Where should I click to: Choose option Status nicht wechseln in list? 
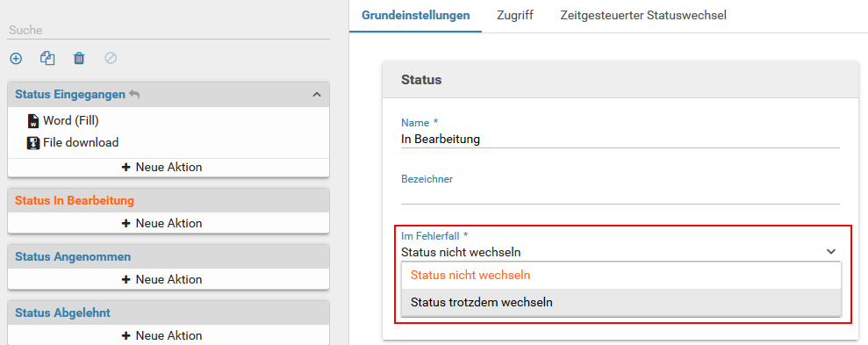click(621, 276)
